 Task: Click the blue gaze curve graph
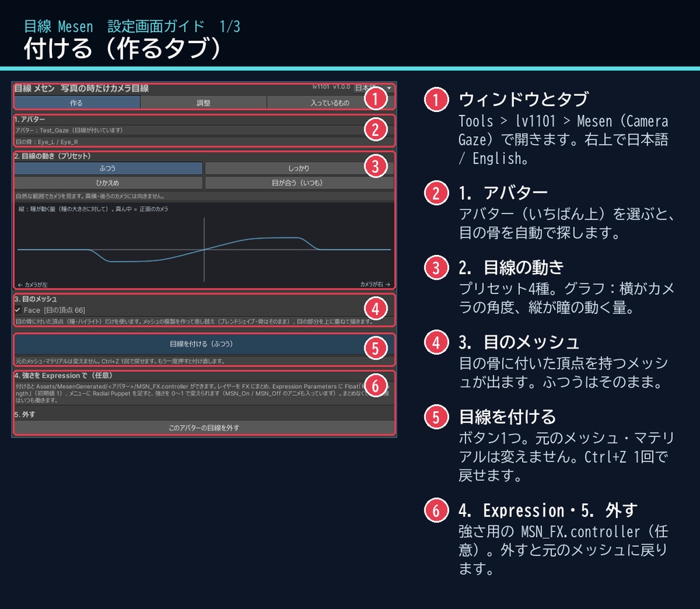[x=204, y=247]
